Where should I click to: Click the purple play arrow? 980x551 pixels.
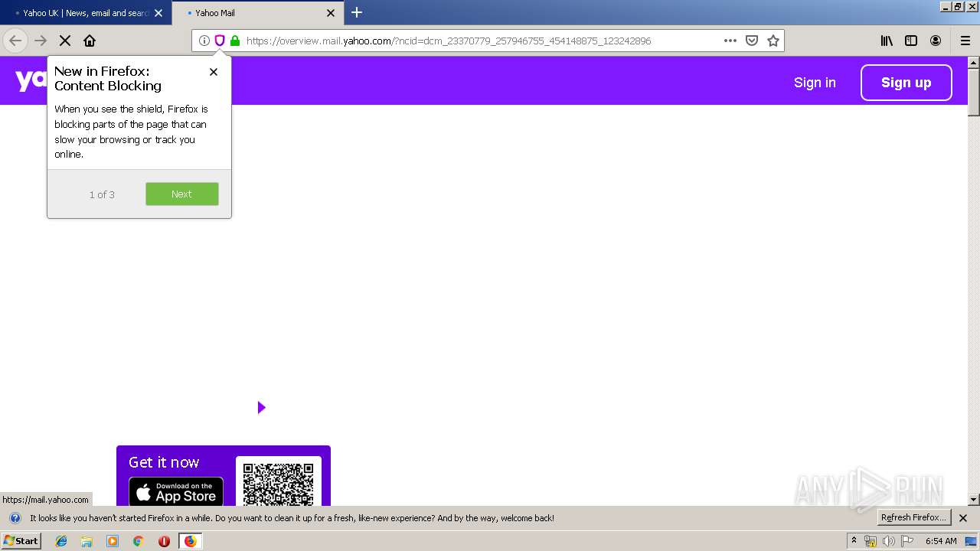(261, 407)
